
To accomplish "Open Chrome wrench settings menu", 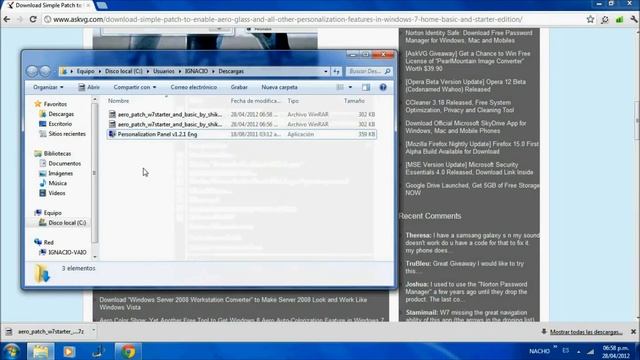I will coord(634,19).
